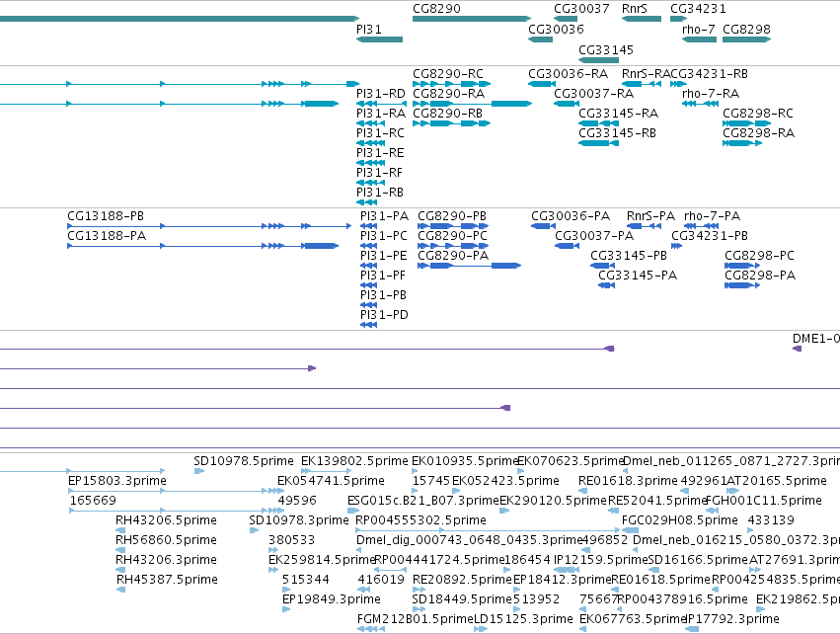Click the RH56860.5prime EST feature

click(x=120, y=550)
